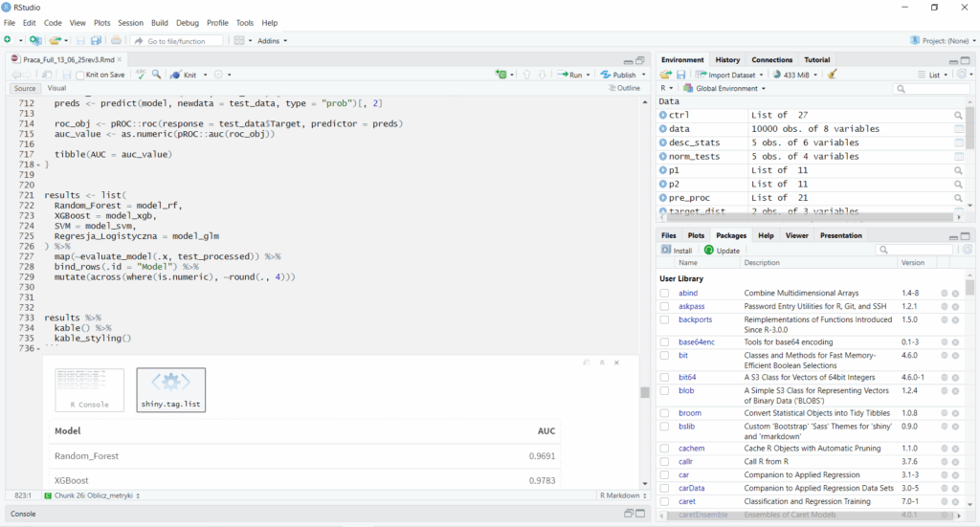View data table with grid icon
The image size is (980, 527).
click(x=959, y=129)
